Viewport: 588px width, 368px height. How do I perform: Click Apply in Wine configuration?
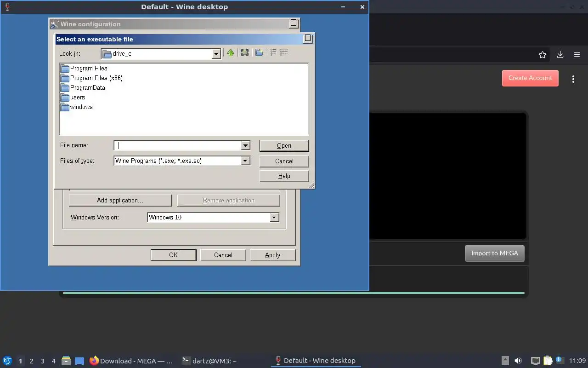click(272, 255)
